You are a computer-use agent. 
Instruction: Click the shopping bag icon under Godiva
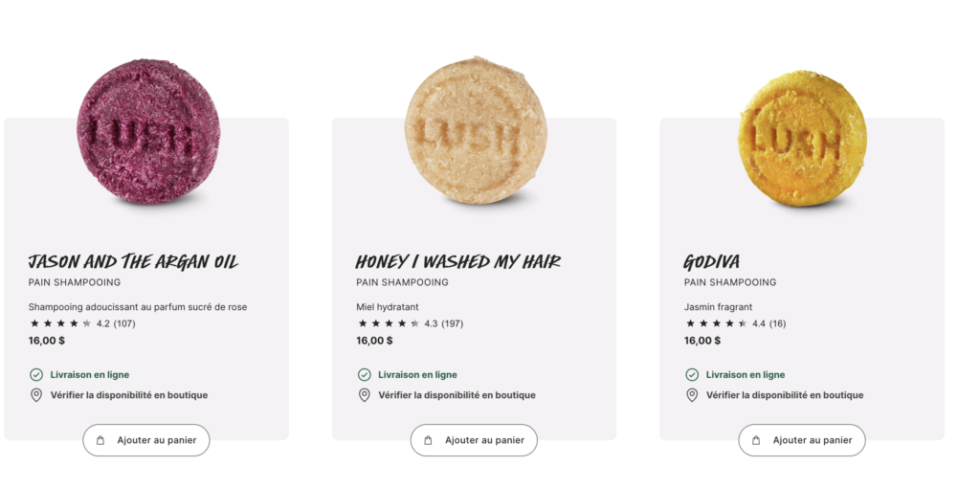point(756,441)
